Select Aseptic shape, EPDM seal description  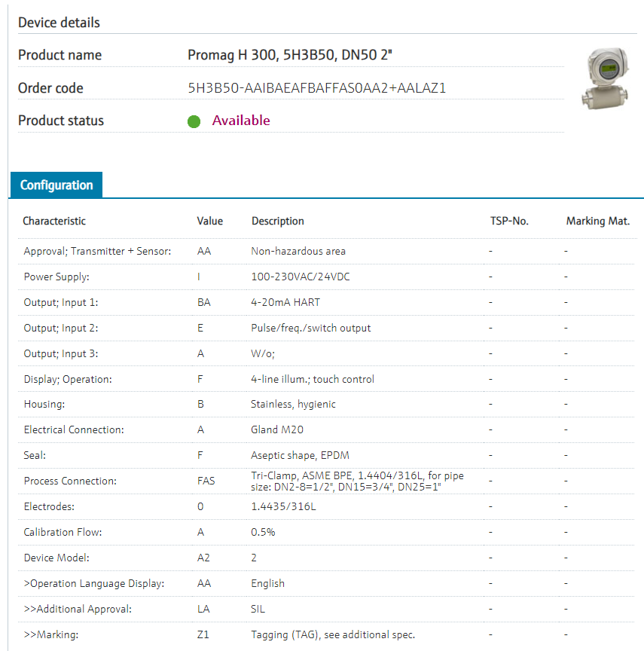pyautogui.click(x=300, y=455)
